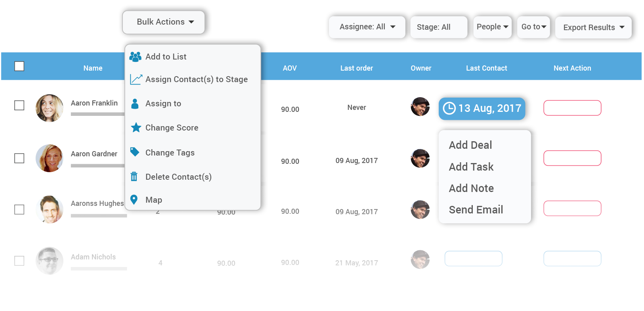
Task: Click the Map location pin icon
Action: pyautogui.click(x=134, y=200)
